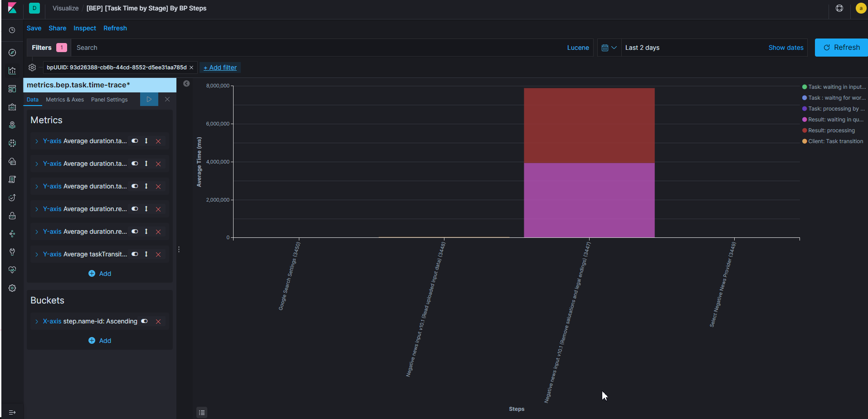Open Uptime icon in sidebar
868x419 pixels.
coord(12,197)
